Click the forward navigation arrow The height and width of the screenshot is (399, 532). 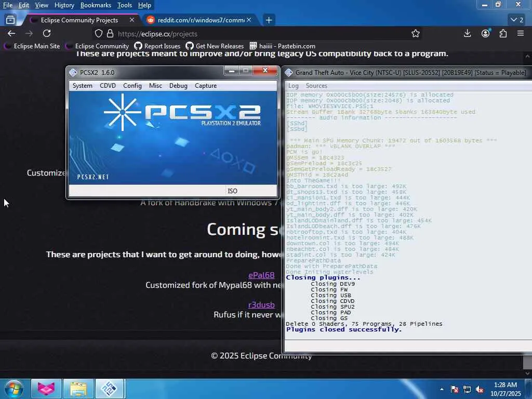pyautogui.click(x=29, y=33)
